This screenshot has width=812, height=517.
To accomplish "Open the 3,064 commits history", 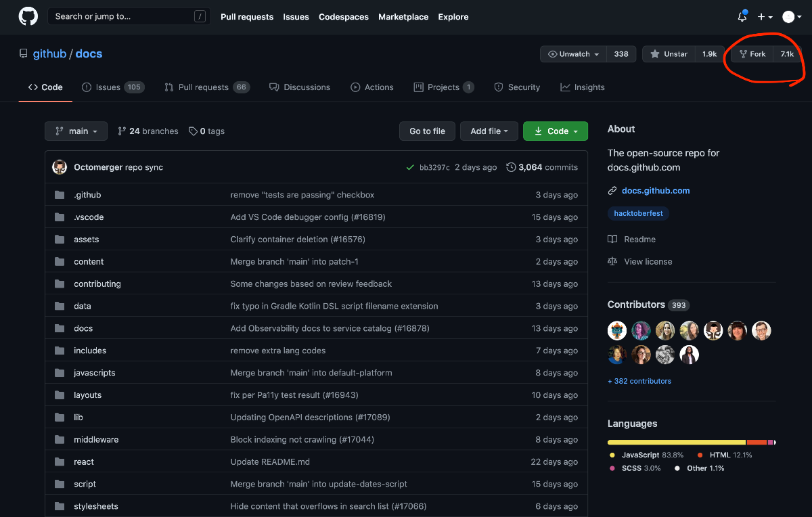I will coord(542,167).
